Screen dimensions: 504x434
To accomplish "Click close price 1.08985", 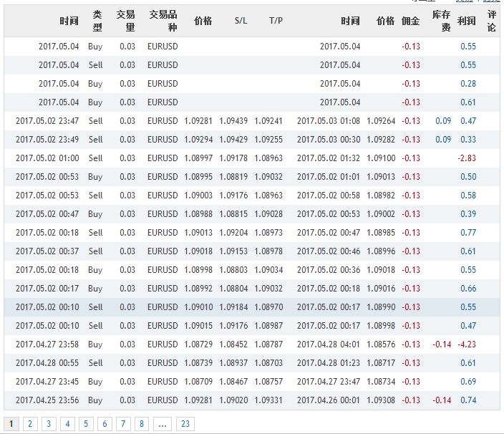I will (x=381, y=233).
